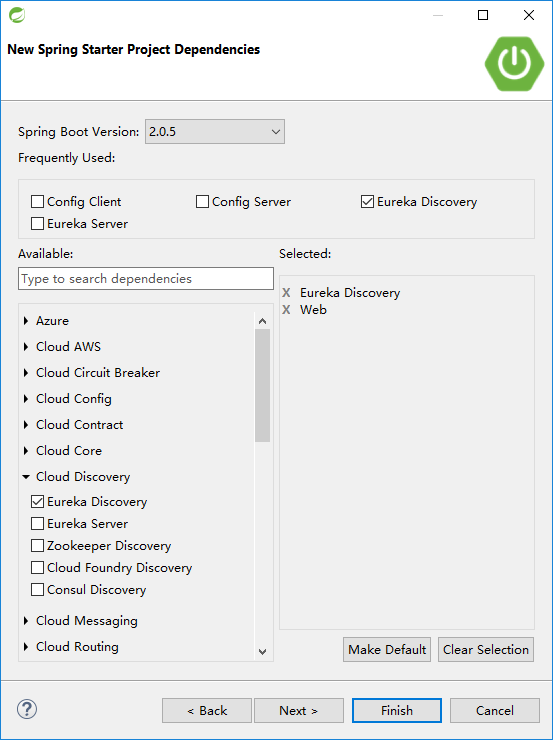553x740 pixels.
Task: Check the Config Server checkbox
Action: (202, 202)
